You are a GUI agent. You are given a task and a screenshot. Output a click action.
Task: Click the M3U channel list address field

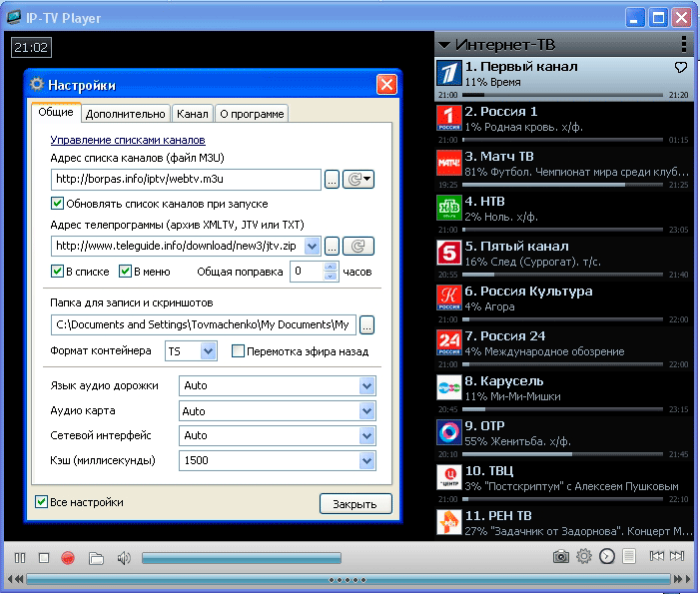[x=186, y=180]
